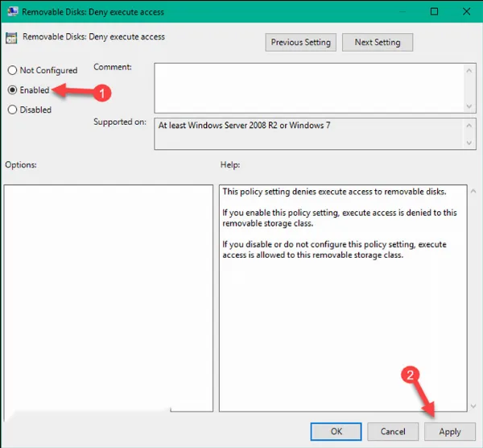The image size is (483, 448).
Task: Click the setting icon beside the policy name header
Action: click(12, 37)
